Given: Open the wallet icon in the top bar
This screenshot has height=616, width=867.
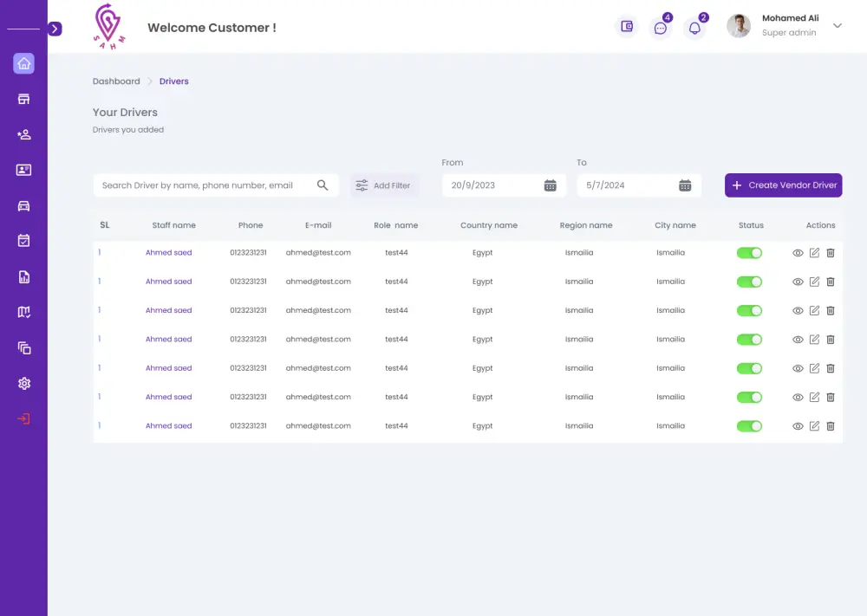Looking at the screenshot, I should tap(626, 26).
